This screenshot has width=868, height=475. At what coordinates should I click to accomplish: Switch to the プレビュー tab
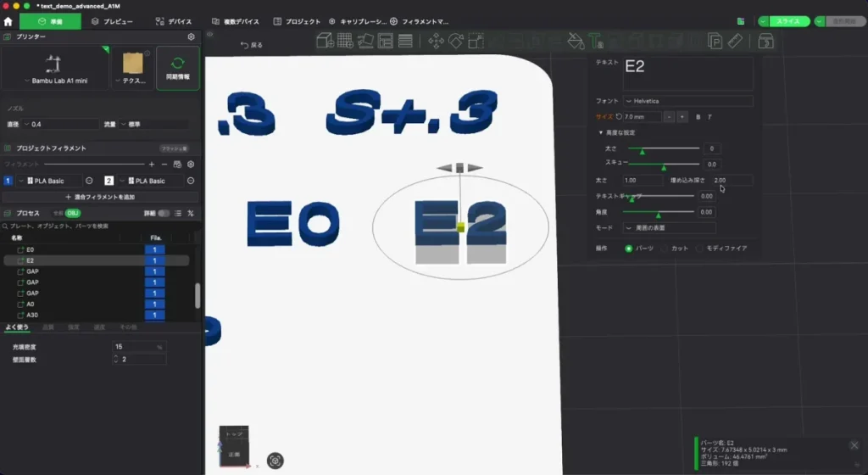pos(113,21)
